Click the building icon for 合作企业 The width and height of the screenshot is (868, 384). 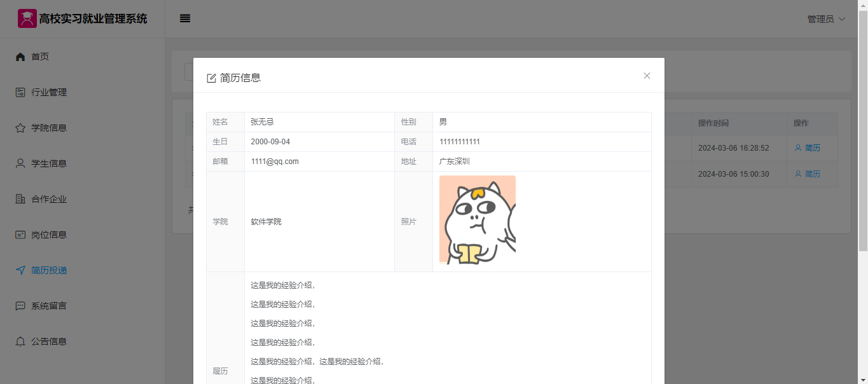(x=20, y=199)
